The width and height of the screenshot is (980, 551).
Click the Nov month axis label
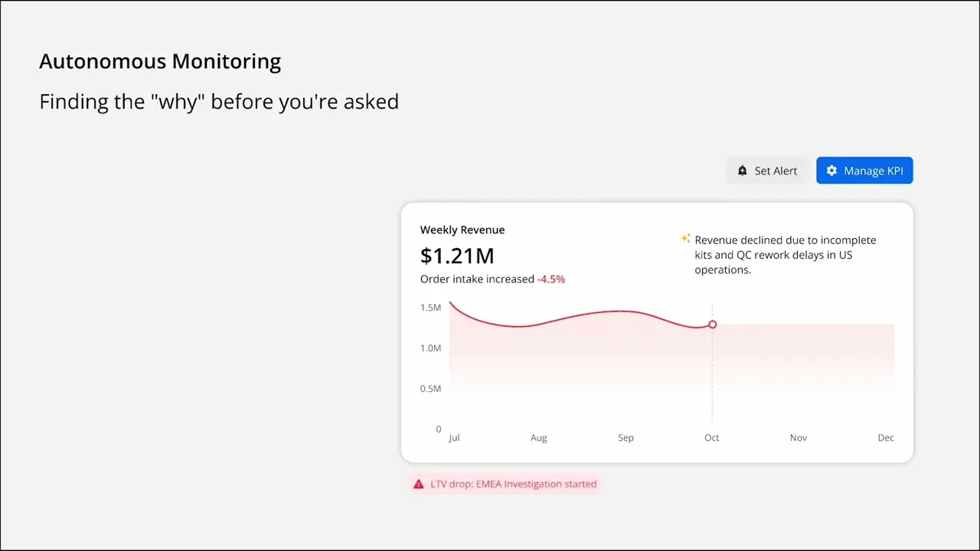pyautogui.click(x=799, y=438)
